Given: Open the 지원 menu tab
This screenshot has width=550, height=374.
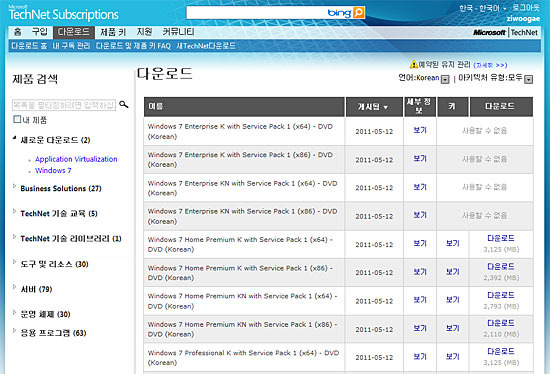Looking at the screenshot, I should tap(144, 32).
